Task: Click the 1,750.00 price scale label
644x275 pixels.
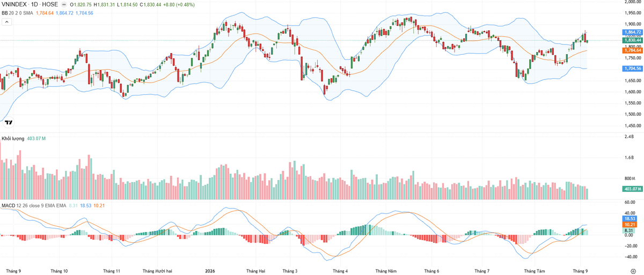Action: pyautogui.click(x=634, y=58)
